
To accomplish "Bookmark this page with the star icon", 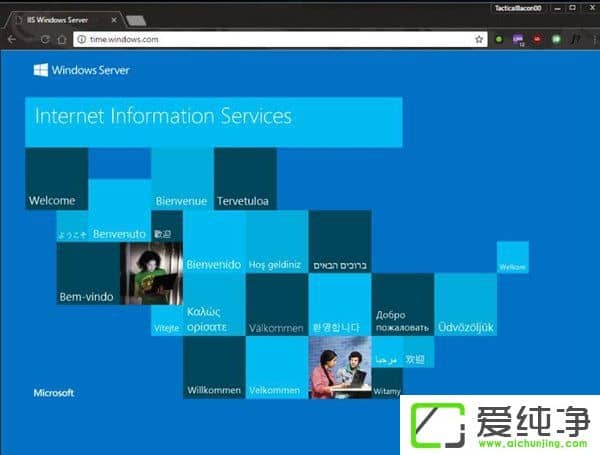I will tap(479, 39).
